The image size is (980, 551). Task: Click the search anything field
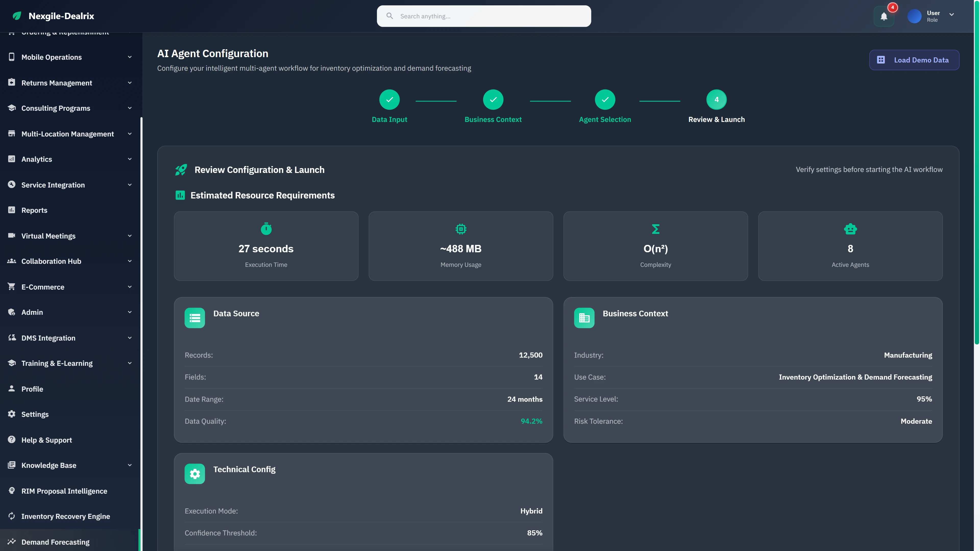484,16
